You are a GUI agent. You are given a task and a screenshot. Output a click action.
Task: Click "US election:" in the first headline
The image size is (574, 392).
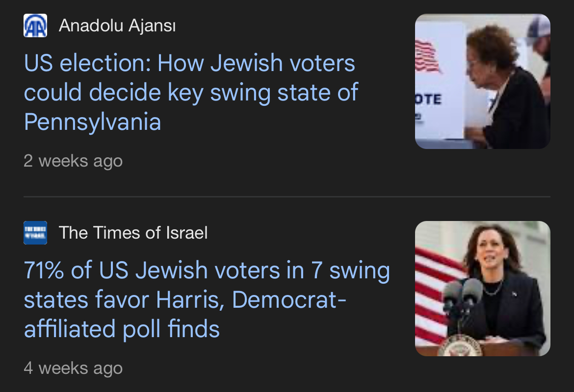(x=87, y=64)
